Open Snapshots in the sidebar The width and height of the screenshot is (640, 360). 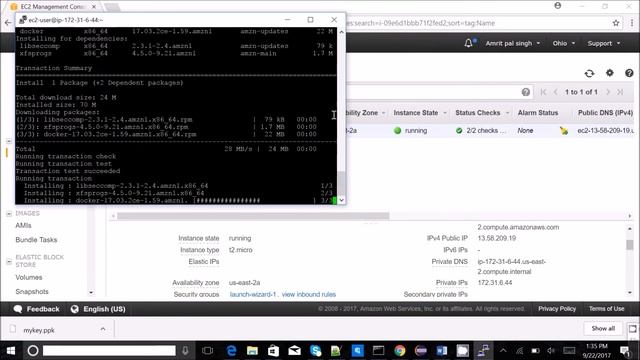(x=32, y=291)
